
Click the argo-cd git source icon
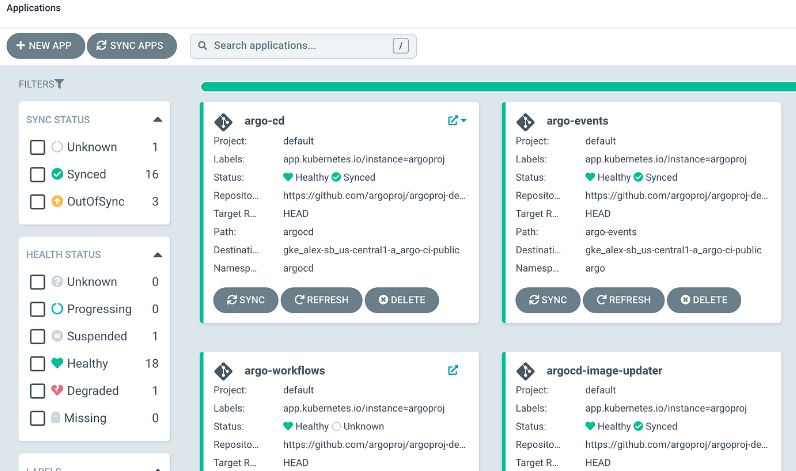pyautogui.click(x=223, y=122)
